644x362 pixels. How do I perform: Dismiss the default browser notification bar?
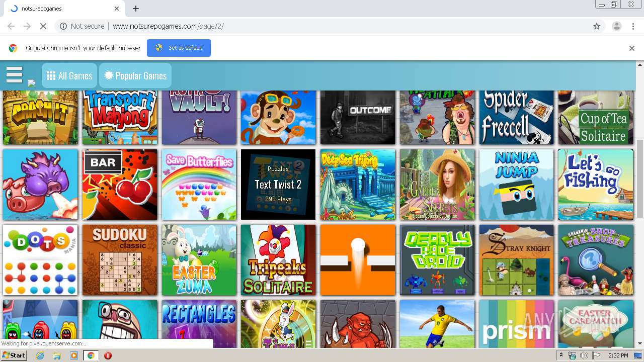(x=631, y=48)
